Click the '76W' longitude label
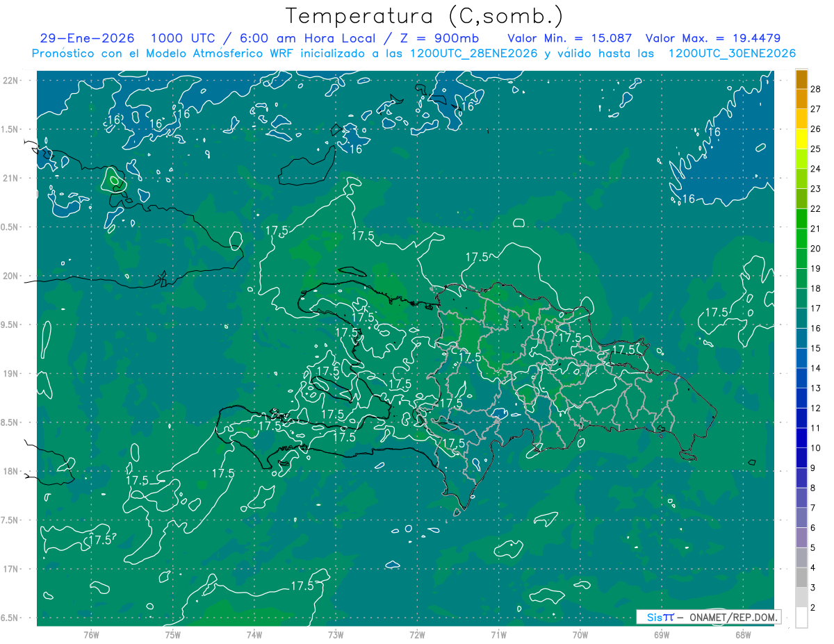The width and height of the screenshot is (834, 644). click(91, 635)
